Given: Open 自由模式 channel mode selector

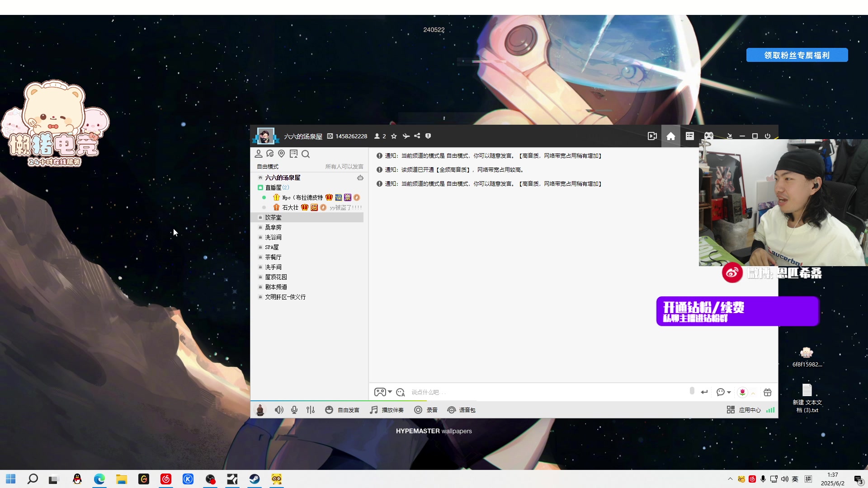Looking at the screenshot, I should (268, 167).
